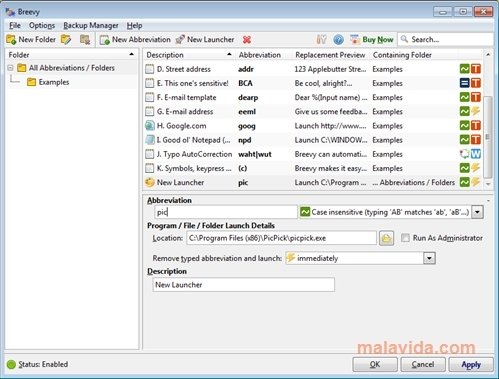Click the circular arrows icon in the waht|wut row

464,154
